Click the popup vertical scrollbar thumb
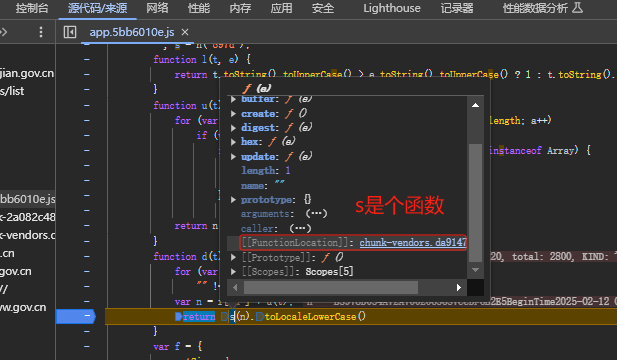Viewport: 617px width, 360px height. pos(475,203)
